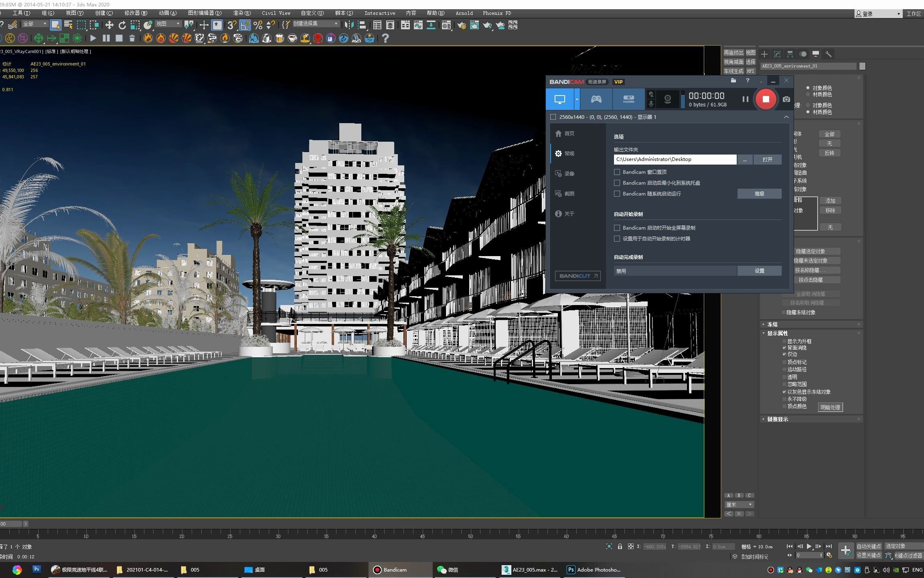Click the Select by Name icon
924x578 pixels.
pos(68,25)
